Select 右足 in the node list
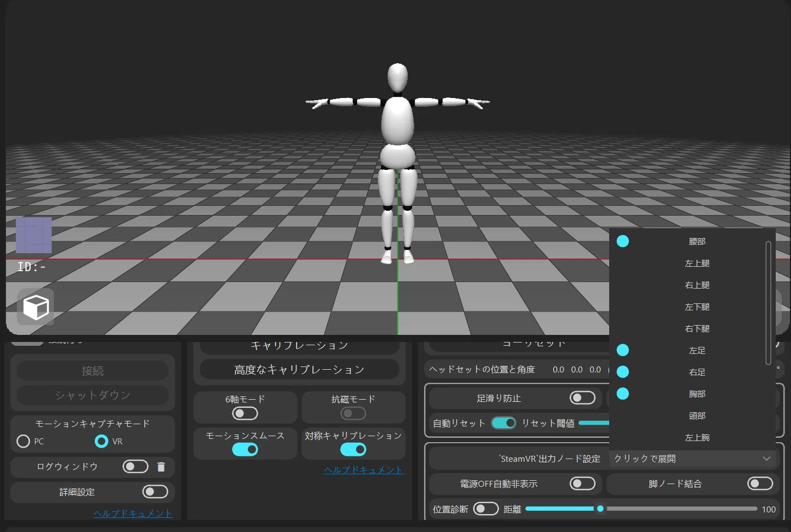791x532 pixels. tap(692, 372)
